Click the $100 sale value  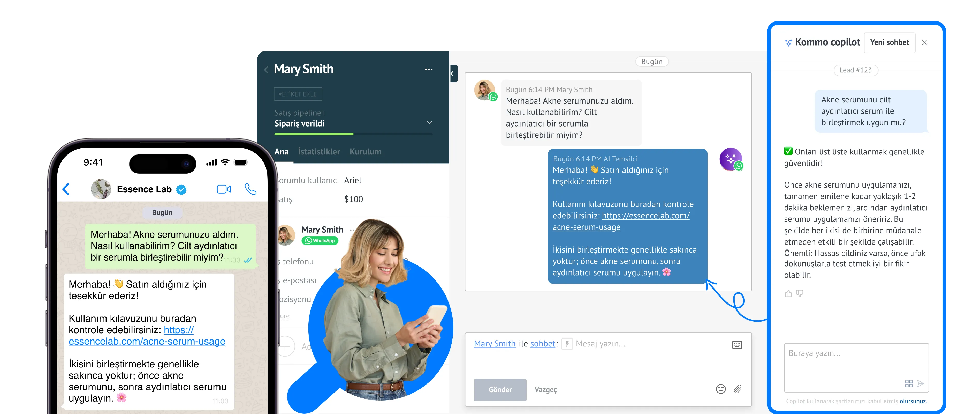coord(353,199)
